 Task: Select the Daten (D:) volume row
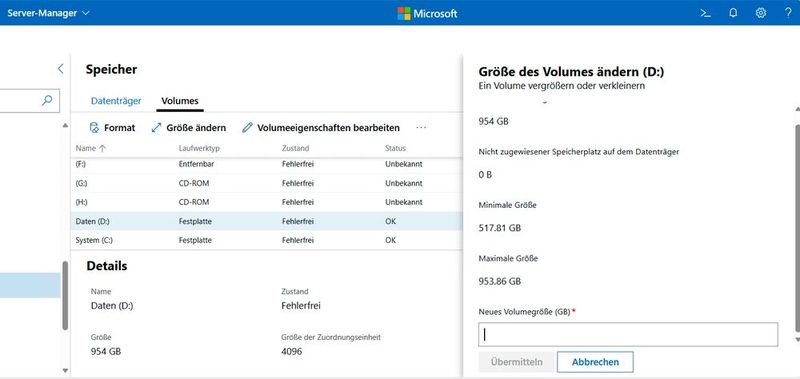pos(266,221)
